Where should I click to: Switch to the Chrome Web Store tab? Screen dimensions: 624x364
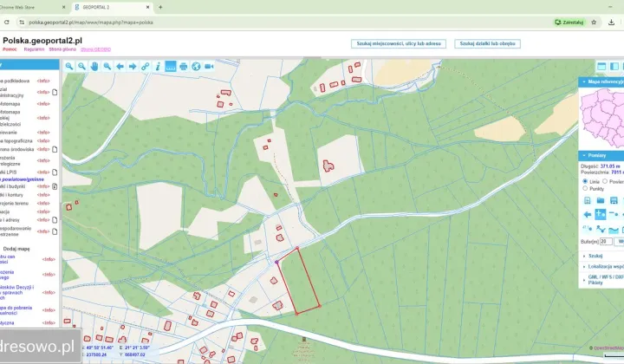pyautogui.click(x=32, y=7)
